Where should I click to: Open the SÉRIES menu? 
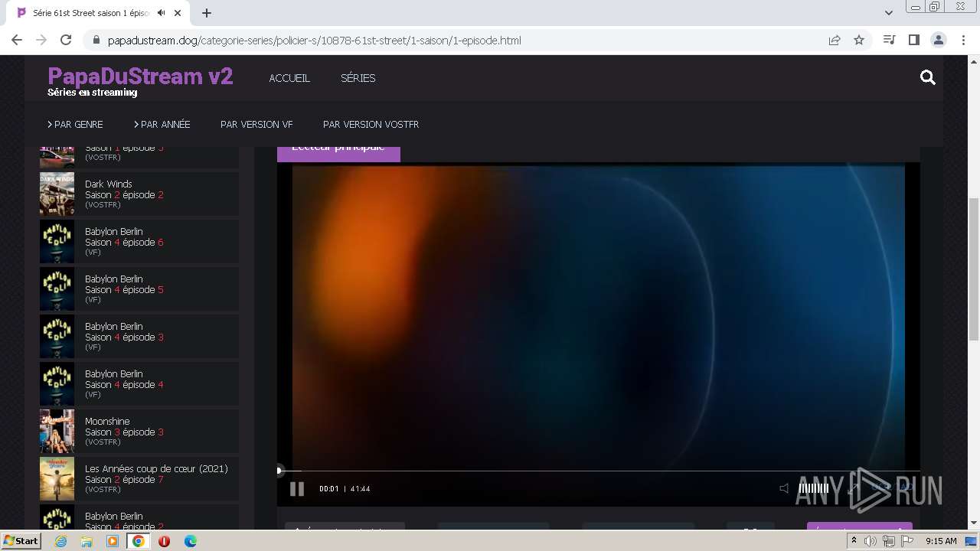358,78
